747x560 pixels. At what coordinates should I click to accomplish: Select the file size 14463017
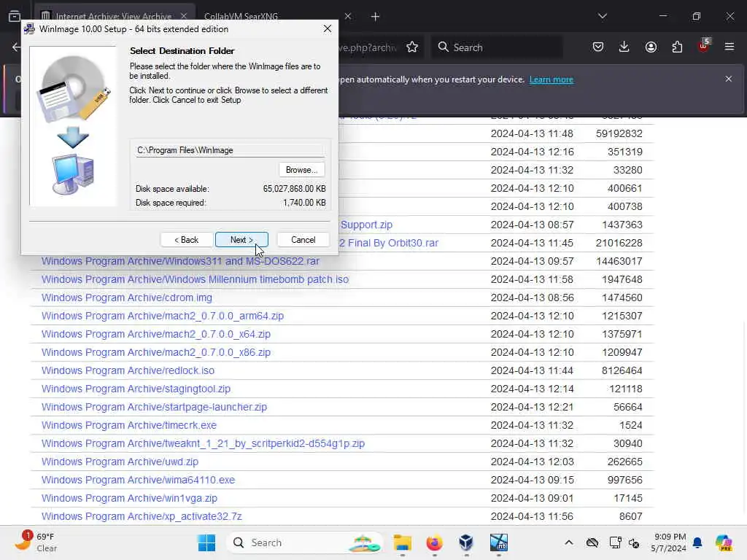[619, 261]
